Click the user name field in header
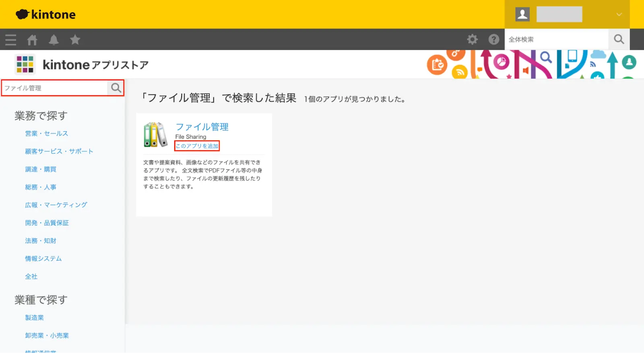The width and height of the screenshot is (644, 353). click(x=559, y=14)
